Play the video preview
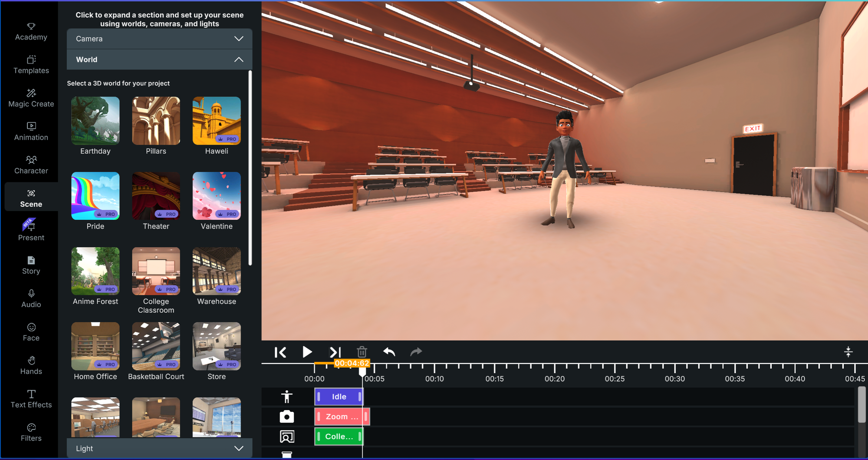 tap(307, 352)
